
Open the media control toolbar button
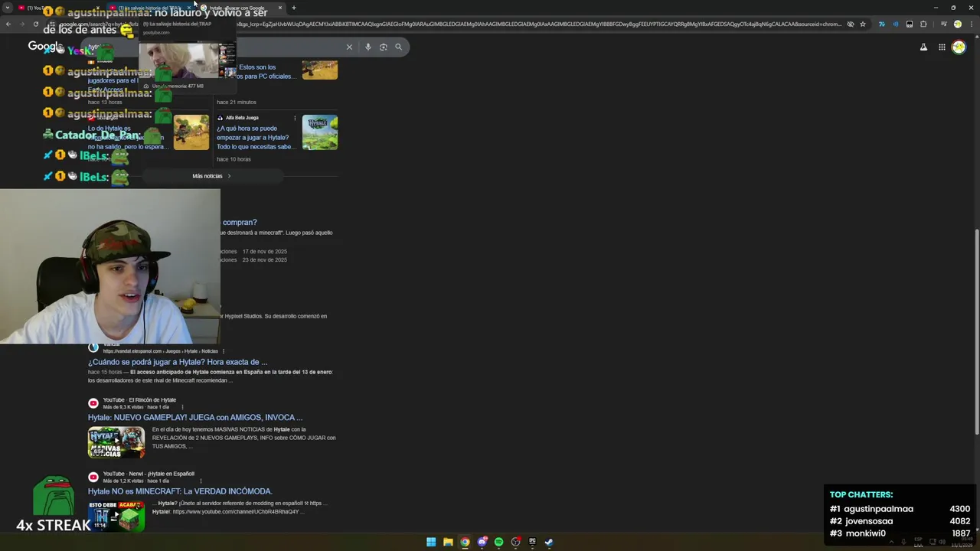coord(944,24)
